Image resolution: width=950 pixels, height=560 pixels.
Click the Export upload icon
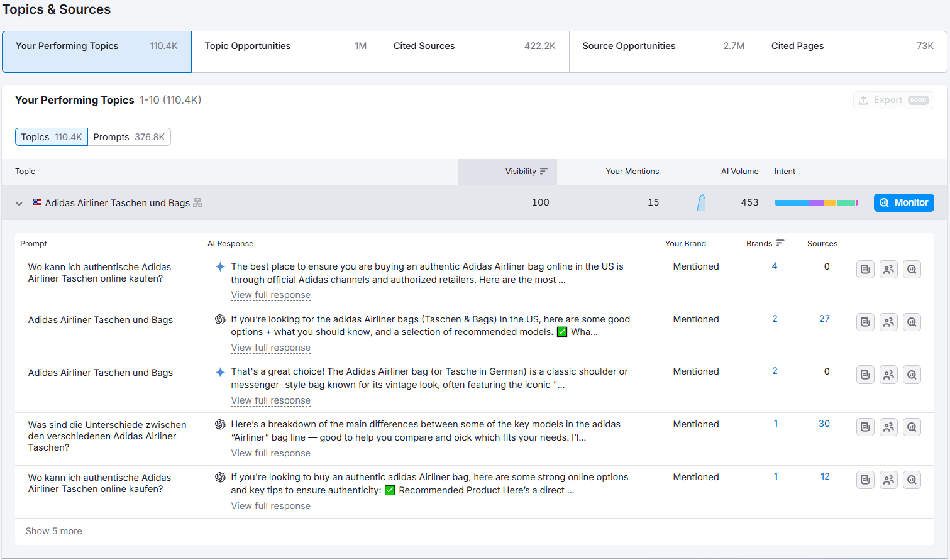(x=864, y=100)
